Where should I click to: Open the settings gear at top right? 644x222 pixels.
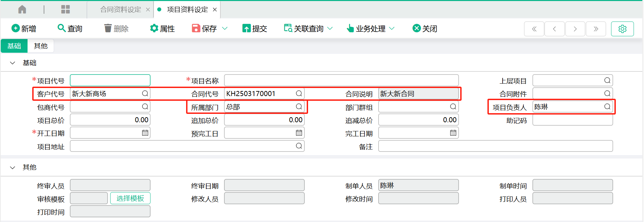622,29
